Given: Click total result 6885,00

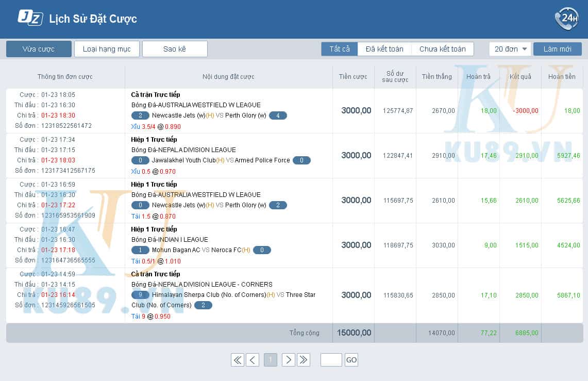Looking at the screenshot, I should 527,333.
